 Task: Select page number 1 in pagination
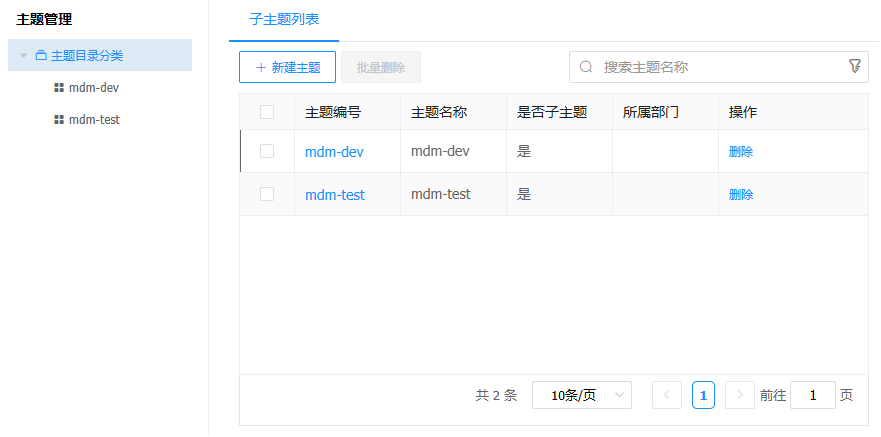coord(703,395)
